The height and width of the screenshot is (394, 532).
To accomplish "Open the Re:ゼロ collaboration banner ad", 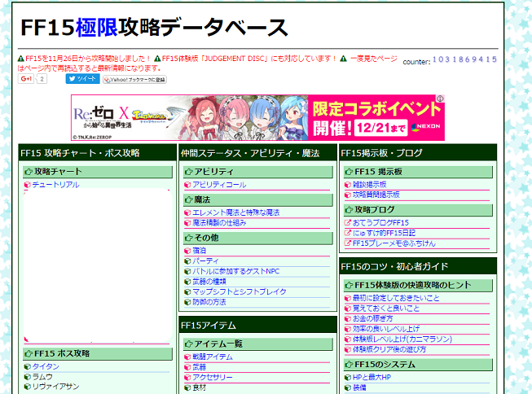I will click(257, 117).
